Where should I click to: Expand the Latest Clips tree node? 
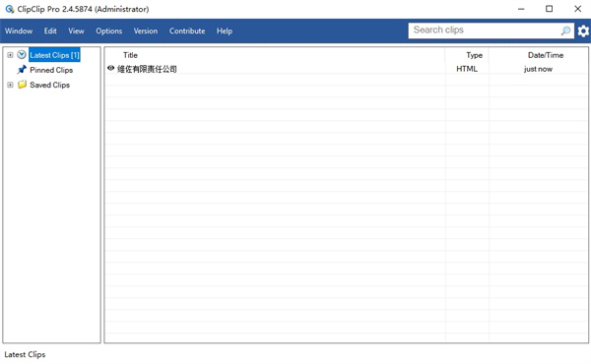[10, 55]
